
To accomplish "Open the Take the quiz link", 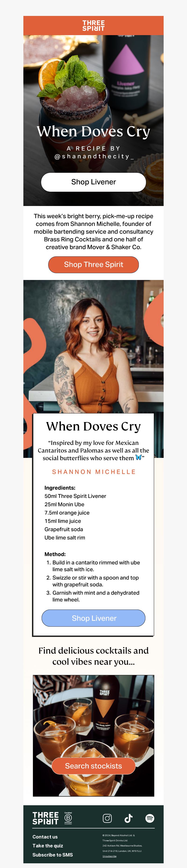I will [48, 846].
